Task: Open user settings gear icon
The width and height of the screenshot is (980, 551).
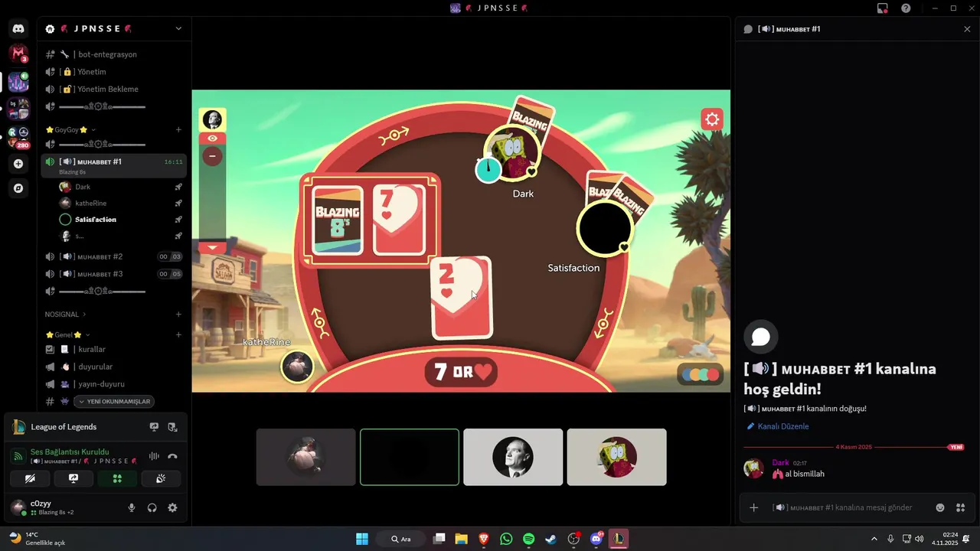Action: tap(172, 507)
